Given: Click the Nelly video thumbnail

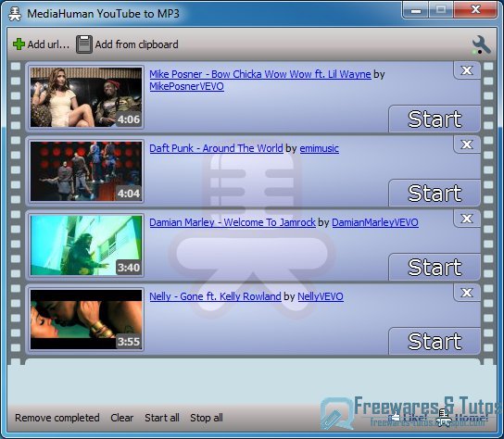Looking at the screenshot, I should click(x=86, y=320).
